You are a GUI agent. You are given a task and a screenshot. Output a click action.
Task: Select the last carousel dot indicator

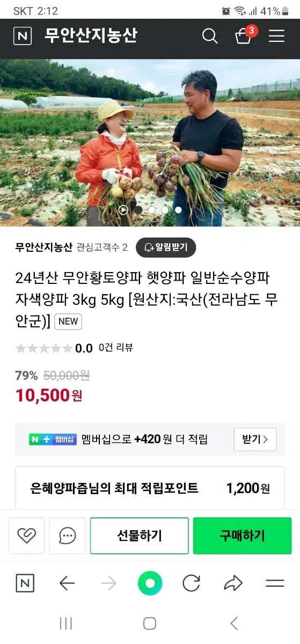pos(178,210)
